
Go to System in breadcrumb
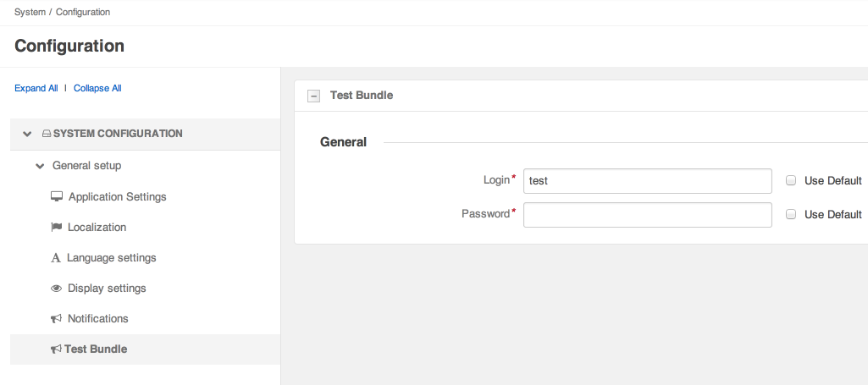pos(30,12)
